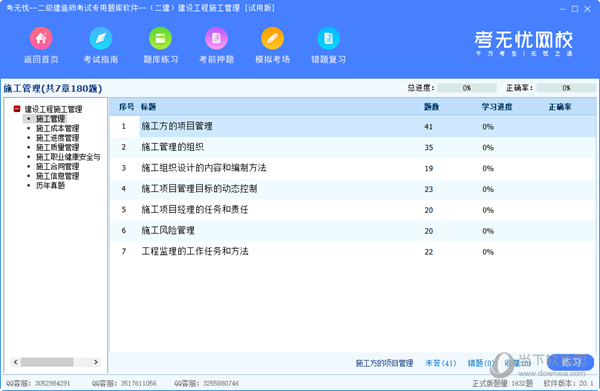600x391 pixels.
Task: Click the 总进度 progress bar
Action: pos(467,88)
